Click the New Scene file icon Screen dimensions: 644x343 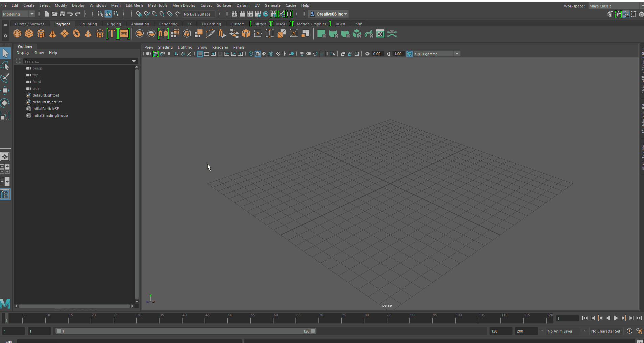(x=47, y=14)
